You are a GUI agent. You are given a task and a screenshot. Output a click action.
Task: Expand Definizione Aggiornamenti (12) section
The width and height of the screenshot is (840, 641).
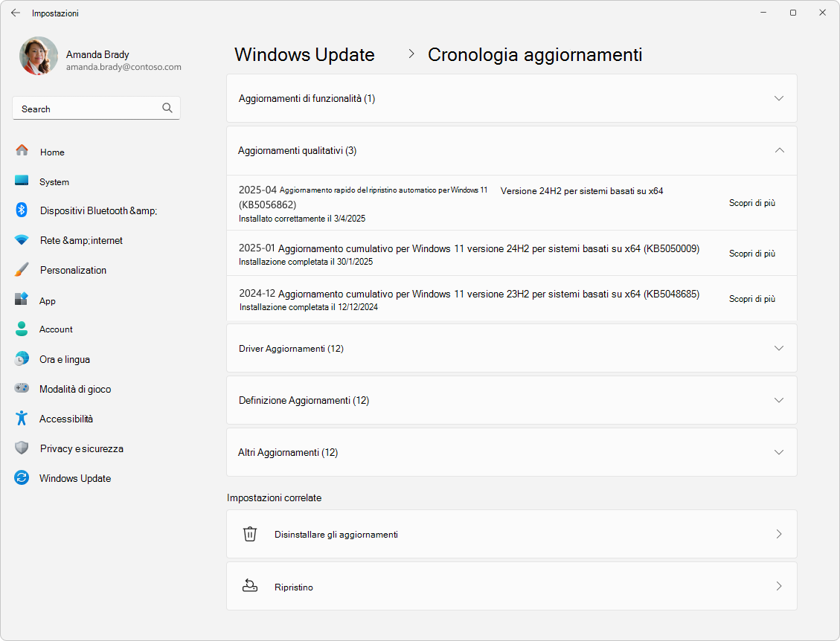click(512, 400)
